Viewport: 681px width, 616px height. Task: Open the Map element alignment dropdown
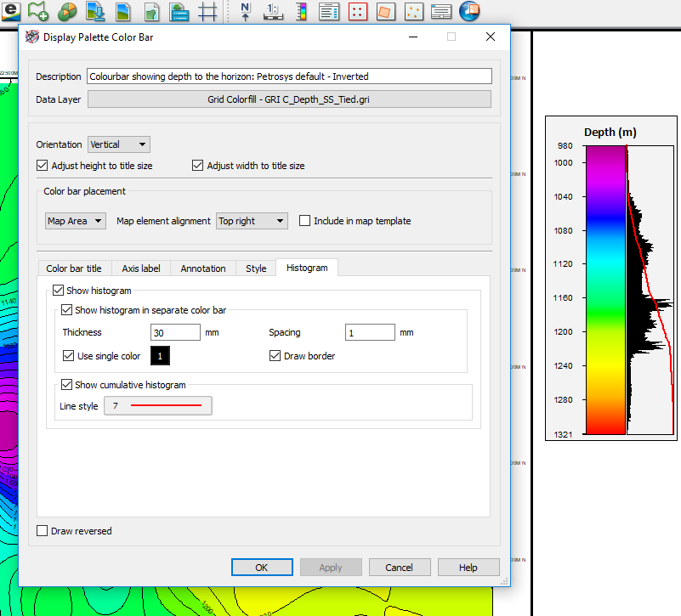click(x=252, y=221)
